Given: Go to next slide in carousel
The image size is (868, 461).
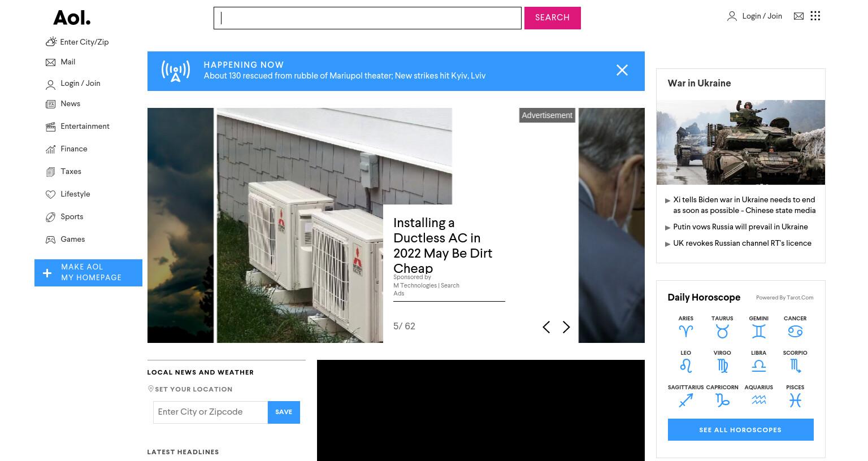Looking at the screenshot, I should [x=566, y=327].
